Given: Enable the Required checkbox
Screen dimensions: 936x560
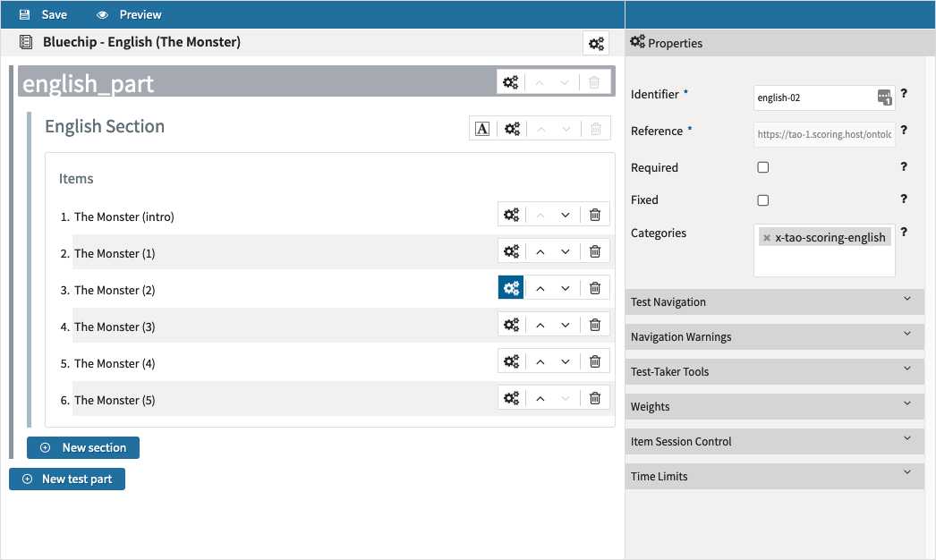Looking at the screenshot, I should point(763,167).
